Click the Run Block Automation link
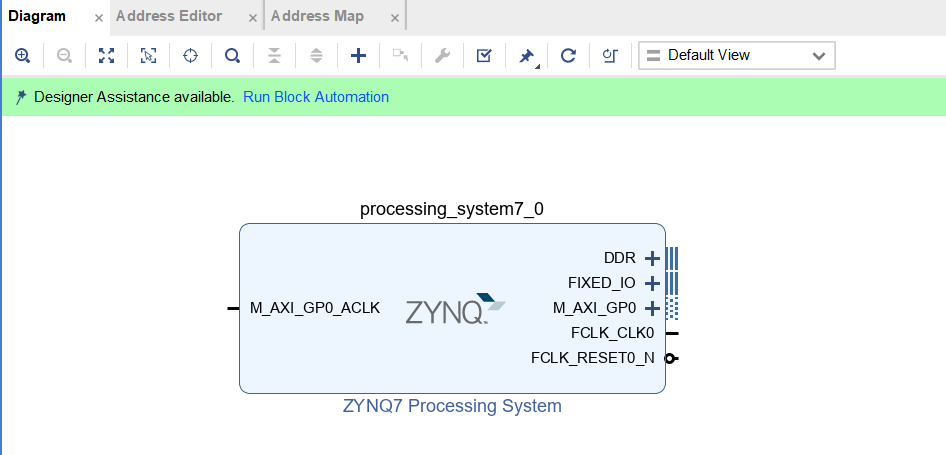Viewport: 946px width, 455px height. 316,97
